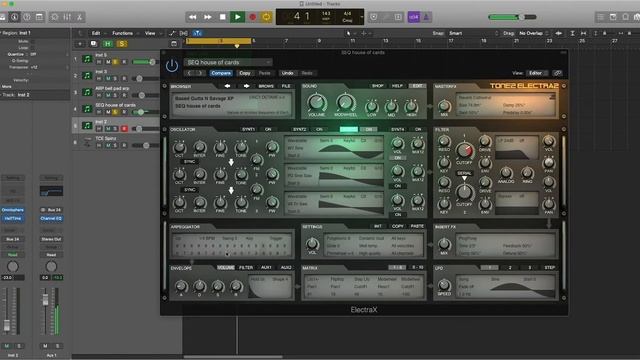Image resolution: width=640 pixels, height=360 pixels.
Task: Open the SEQ house of cards preset dropdown
Action: 228,62
